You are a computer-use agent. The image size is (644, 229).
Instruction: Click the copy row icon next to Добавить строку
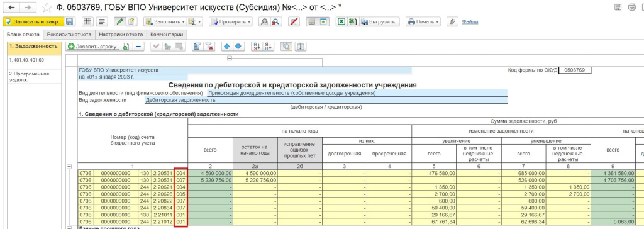pyautogui.click(x=126, y=47)
